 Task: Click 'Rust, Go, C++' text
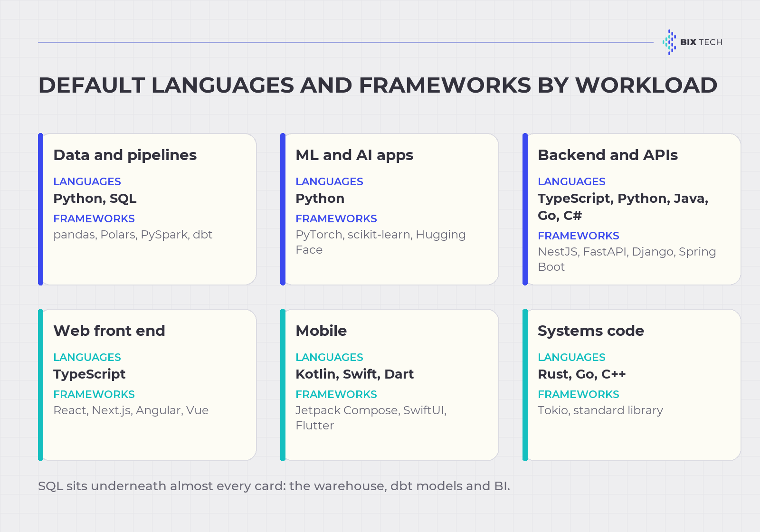582,374
